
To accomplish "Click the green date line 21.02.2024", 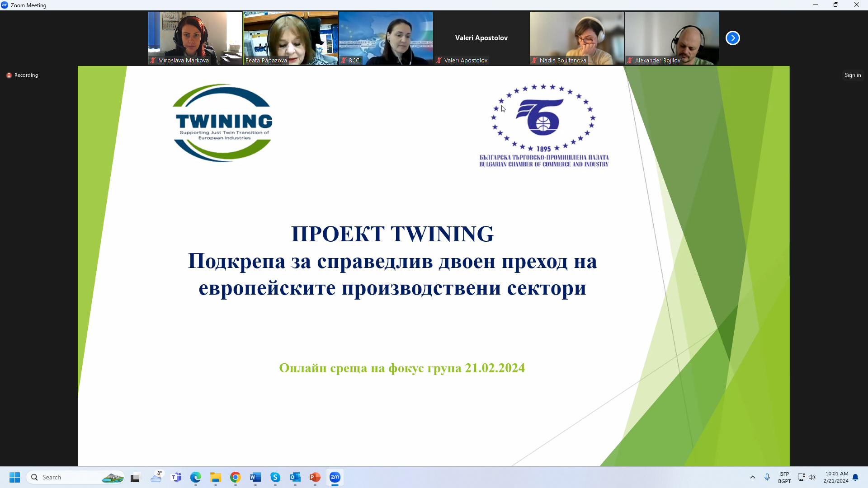I will pyautogui.click(x=402, y=368).
